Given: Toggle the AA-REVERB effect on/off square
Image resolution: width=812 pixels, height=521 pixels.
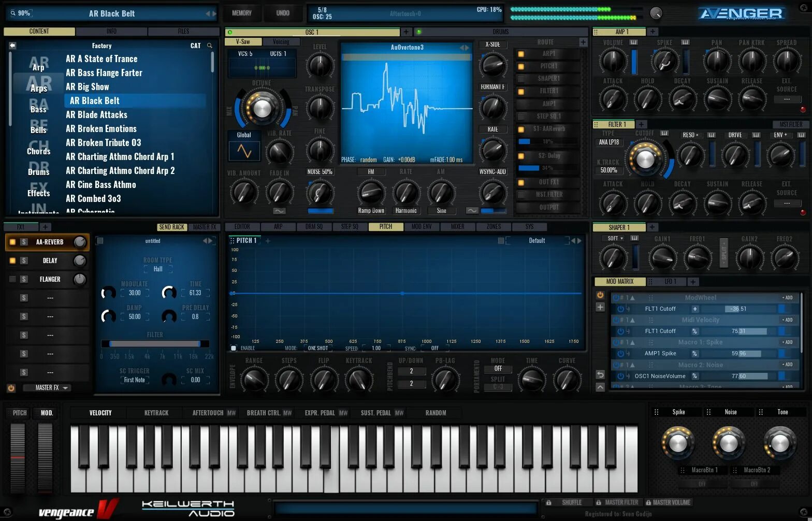Looking at the screenshot, I should pyautogui.click(x=12, y=242).
